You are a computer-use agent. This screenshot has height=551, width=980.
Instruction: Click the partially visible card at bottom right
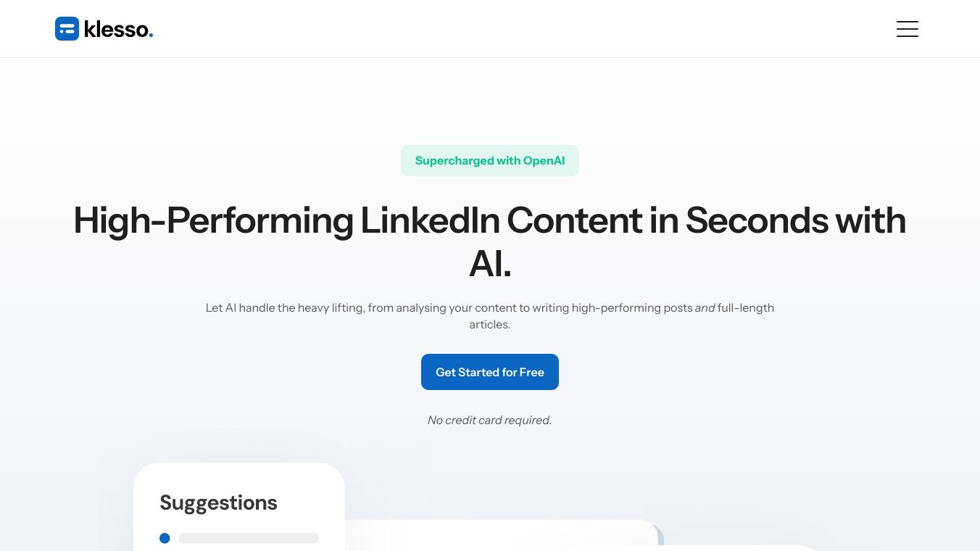[689, 548]
